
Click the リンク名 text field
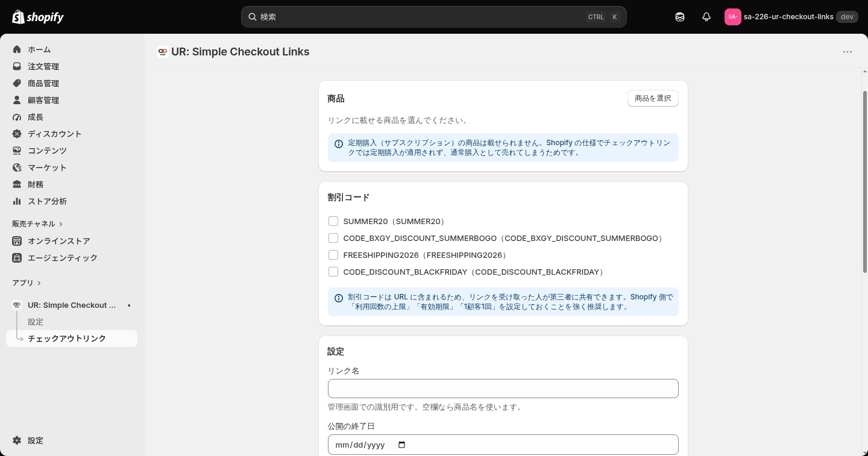coord(503,389)
